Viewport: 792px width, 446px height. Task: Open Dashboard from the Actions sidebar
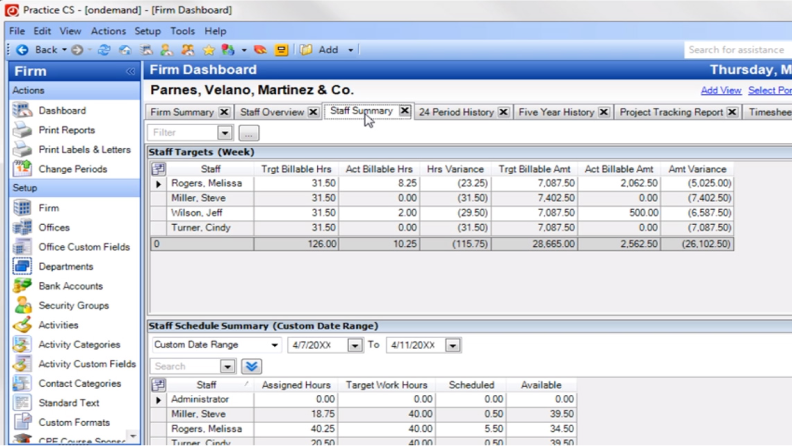click(x=61, y=111)
